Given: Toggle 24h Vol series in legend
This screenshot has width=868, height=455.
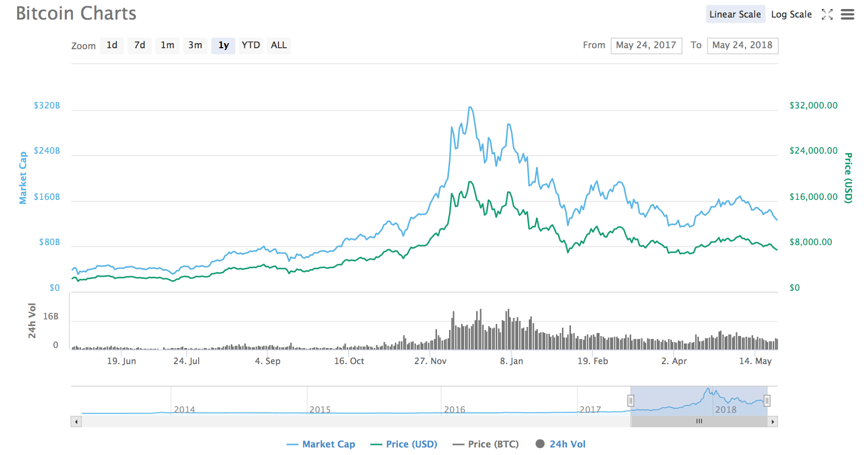Looking at the screenshot, I should point(560,444).
